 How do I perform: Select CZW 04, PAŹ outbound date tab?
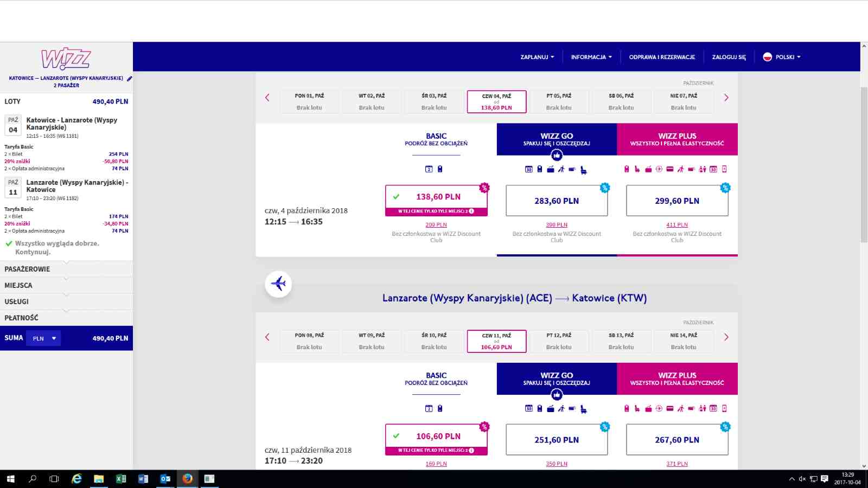pyautogui.click(x=496, y=102)
